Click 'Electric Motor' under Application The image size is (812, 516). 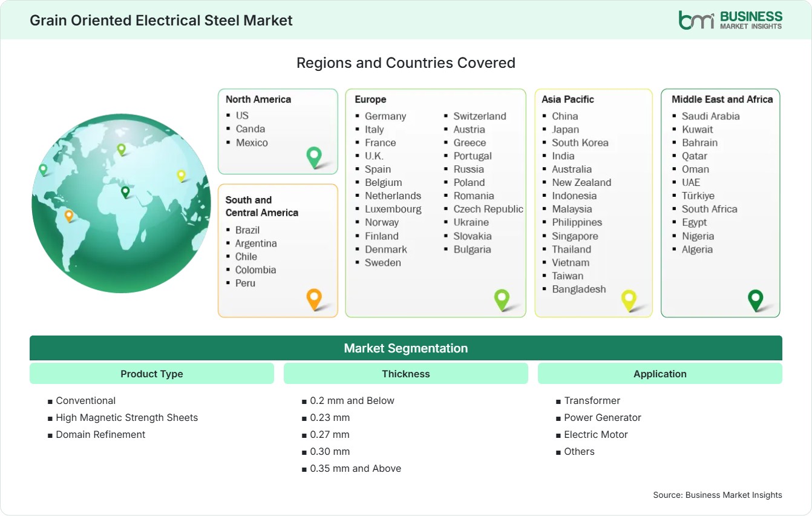coord(596,434)
